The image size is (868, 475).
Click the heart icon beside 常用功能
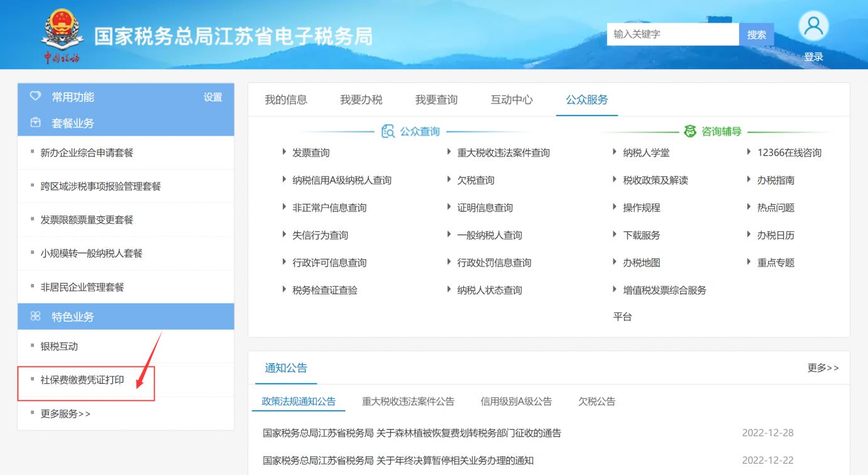(35, 97)
